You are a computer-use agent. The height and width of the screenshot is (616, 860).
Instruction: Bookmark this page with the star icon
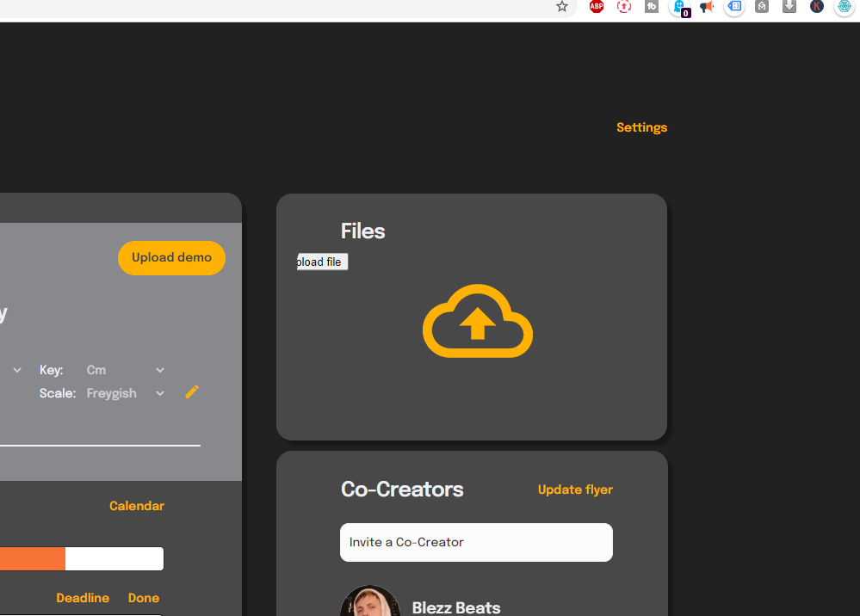tap(561, 7)
